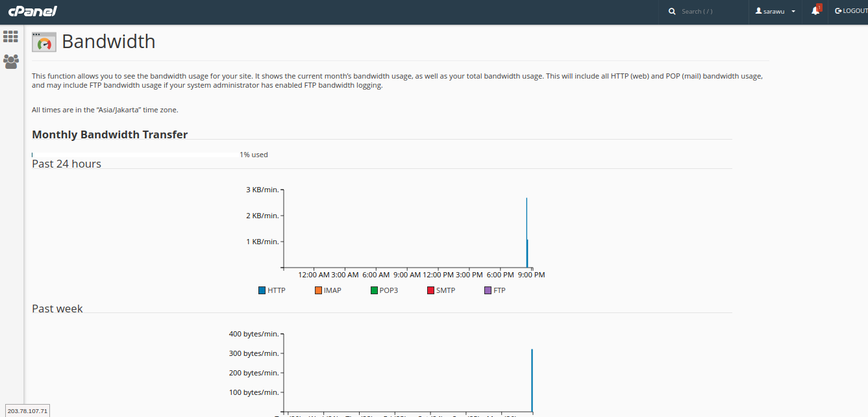Click the HTTP blue legend swatch
Screen dimensions: 868x417
tap(262, 290)
